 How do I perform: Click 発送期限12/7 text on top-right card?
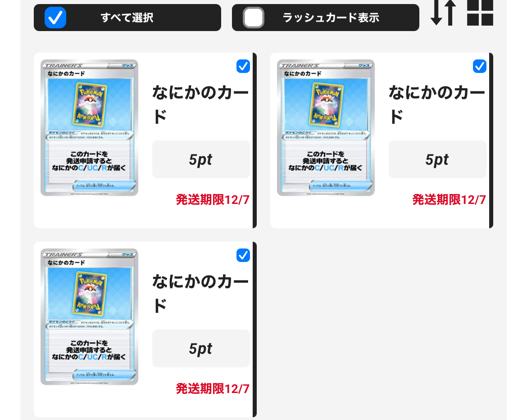[x=449, y=199]
